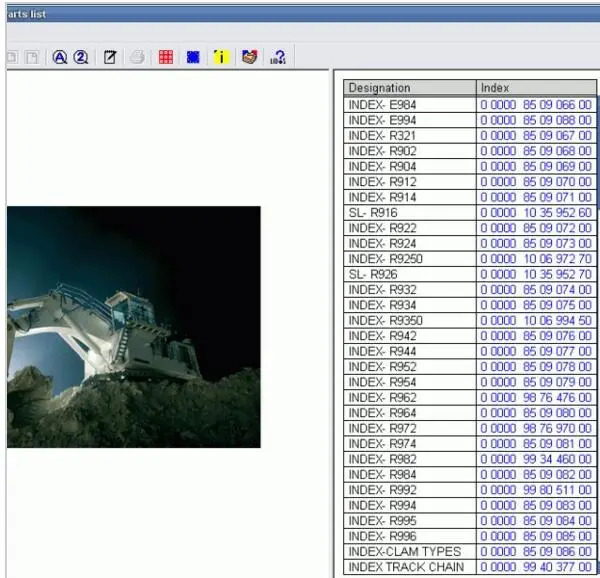Click the search-by-letter 'A' magnifier icon
Image resolution: width=600 pixels, height=578 pixels.
(x=60, y=57)
